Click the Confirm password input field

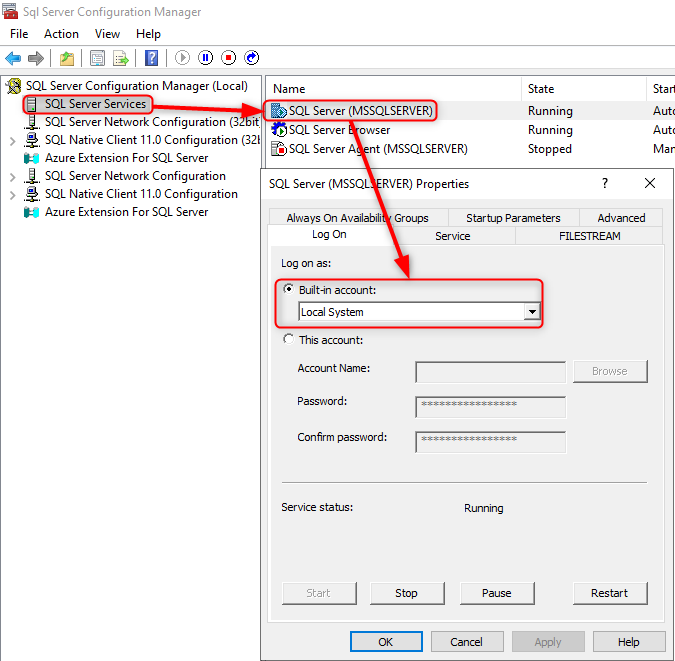[x=491, y=442]
